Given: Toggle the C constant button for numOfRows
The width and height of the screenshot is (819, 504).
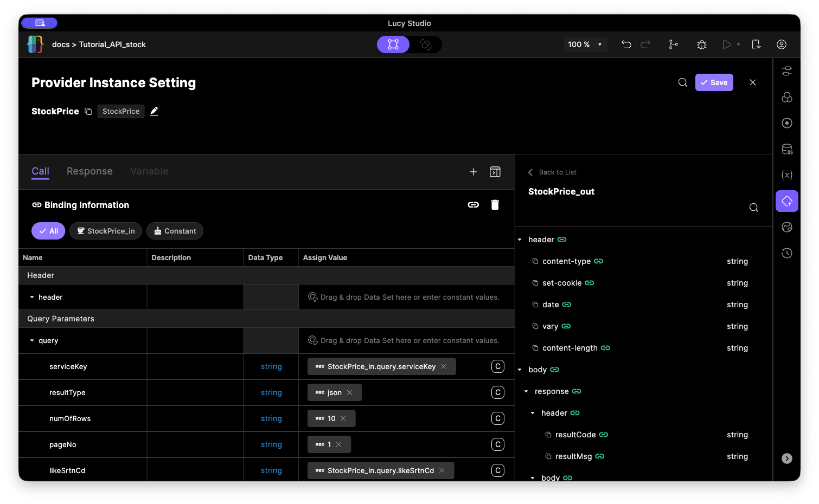Looking at the screenshot, I should tap(498, 418).
